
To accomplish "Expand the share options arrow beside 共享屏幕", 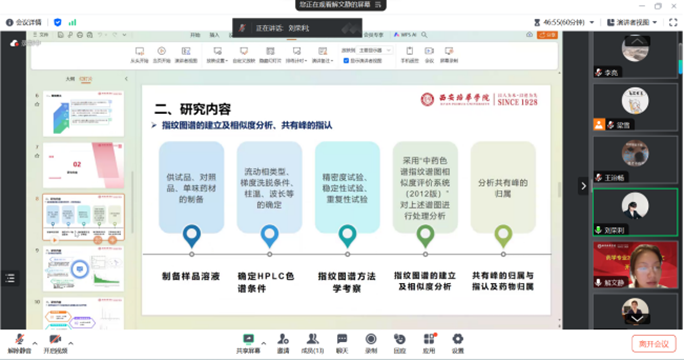I will [x=263, y=343].
